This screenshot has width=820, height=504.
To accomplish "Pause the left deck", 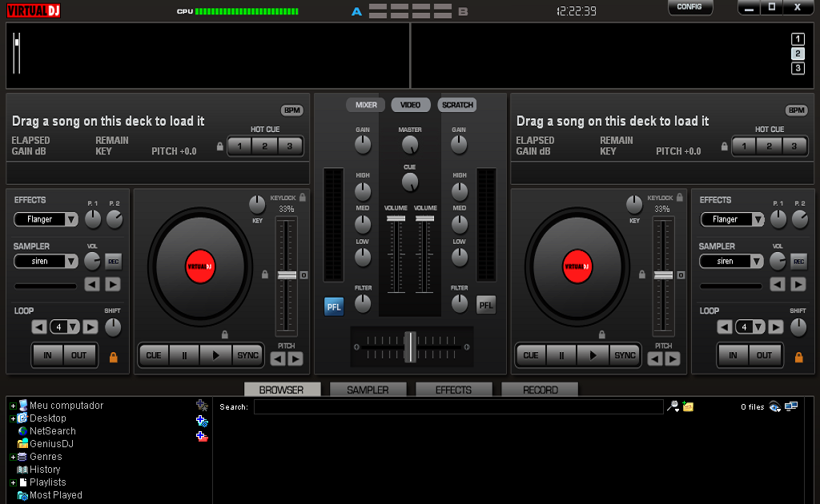I will 184,356.
